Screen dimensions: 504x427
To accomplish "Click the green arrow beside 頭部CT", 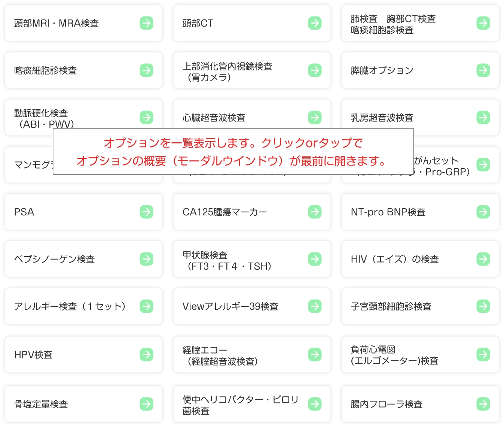I will pyautogui.click(x=315, y=23).
